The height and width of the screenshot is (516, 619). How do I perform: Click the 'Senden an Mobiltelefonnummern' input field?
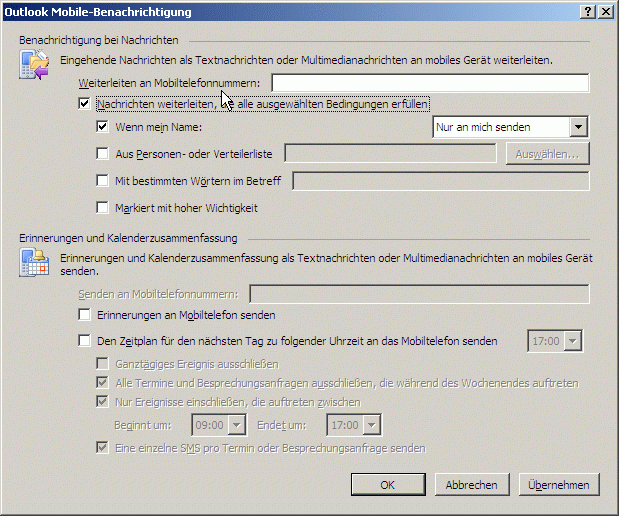pos(419,294)
